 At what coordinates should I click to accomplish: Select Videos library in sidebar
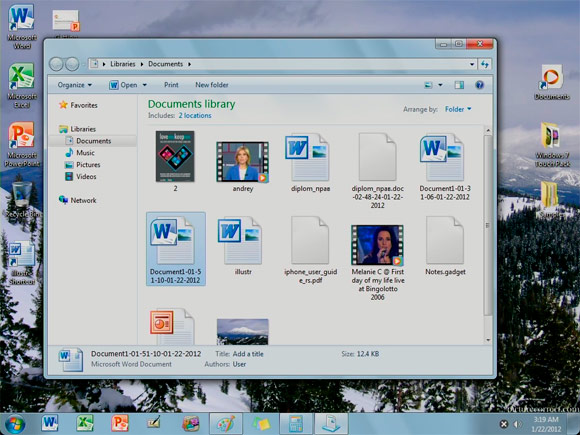click(x=81, y=176)
